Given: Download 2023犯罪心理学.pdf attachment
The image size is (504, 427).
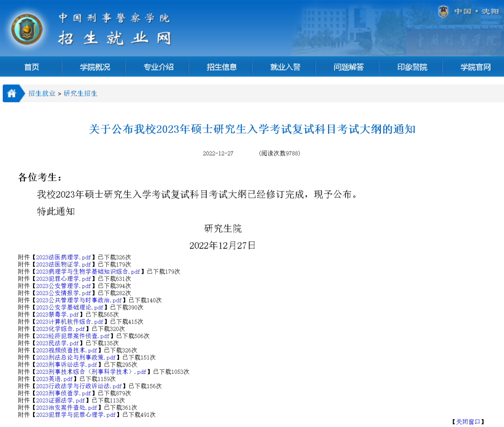Looking at the screenshot, I should pyautogui.click(x=63, y=279).
